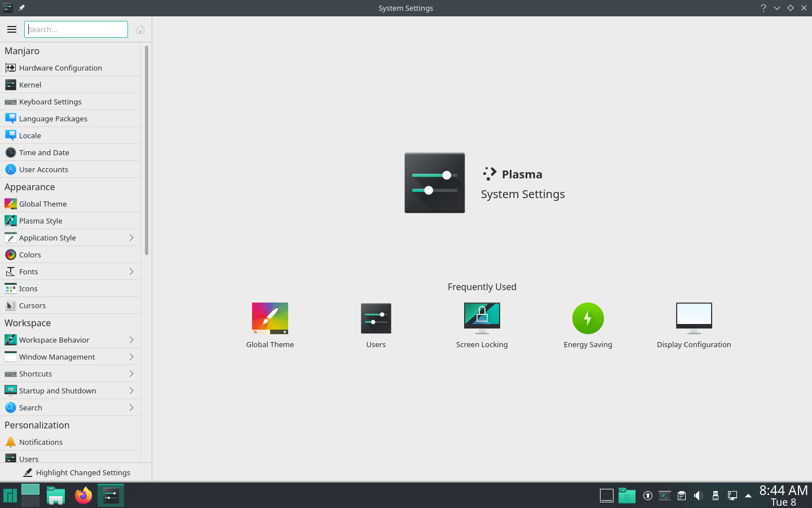Expand the Window Management chevron
This screenshot has width=812, height=508.
[131, 357]
